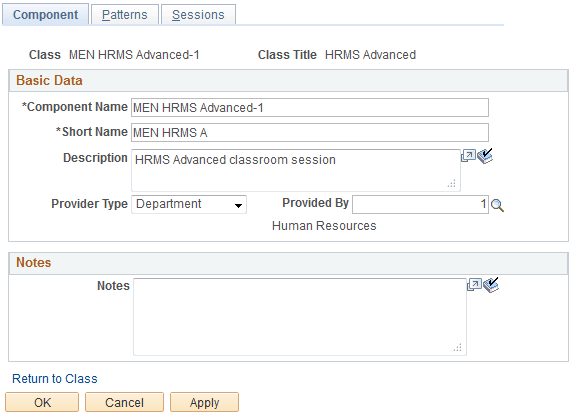Spell check the Description field
Screen dimensions: 572x417
tap(485, 156)
